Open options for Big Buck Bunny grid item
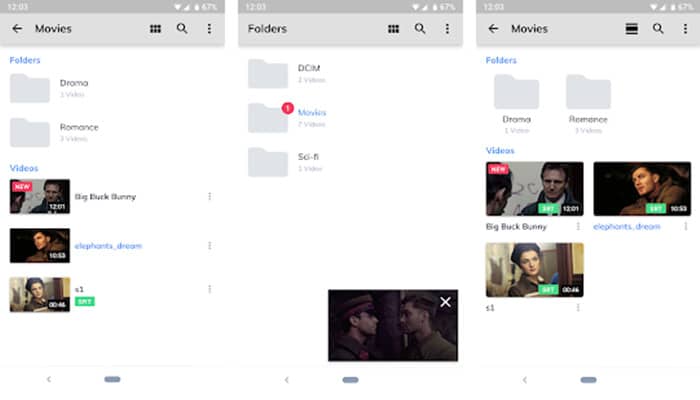Screen dimensions: 700x400 click(x=578, y=227)
